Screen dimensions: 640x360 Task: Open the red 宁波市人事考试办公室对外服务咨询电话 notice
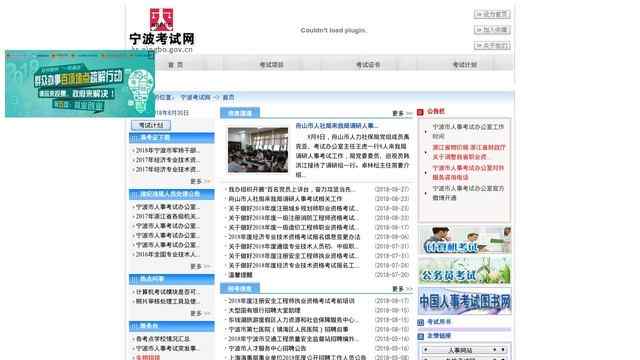(x=468, y=172)
